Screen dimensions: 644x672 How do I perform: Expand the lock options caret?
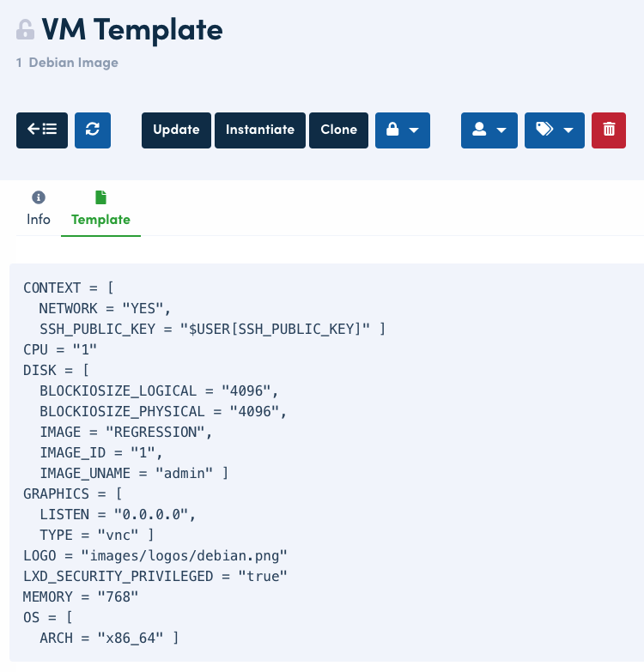pyautogui.click(x=414, y=130)
